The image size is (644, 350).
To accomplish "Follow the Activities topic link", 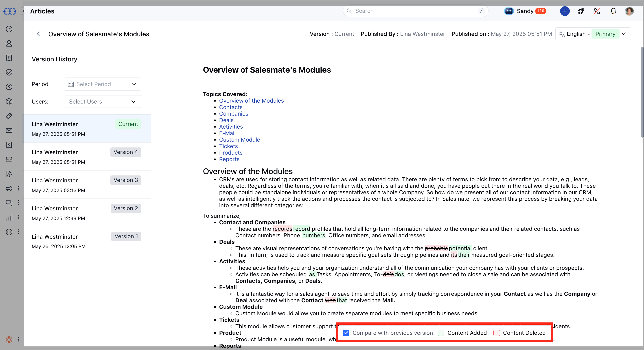I will [x=231, y=127].
